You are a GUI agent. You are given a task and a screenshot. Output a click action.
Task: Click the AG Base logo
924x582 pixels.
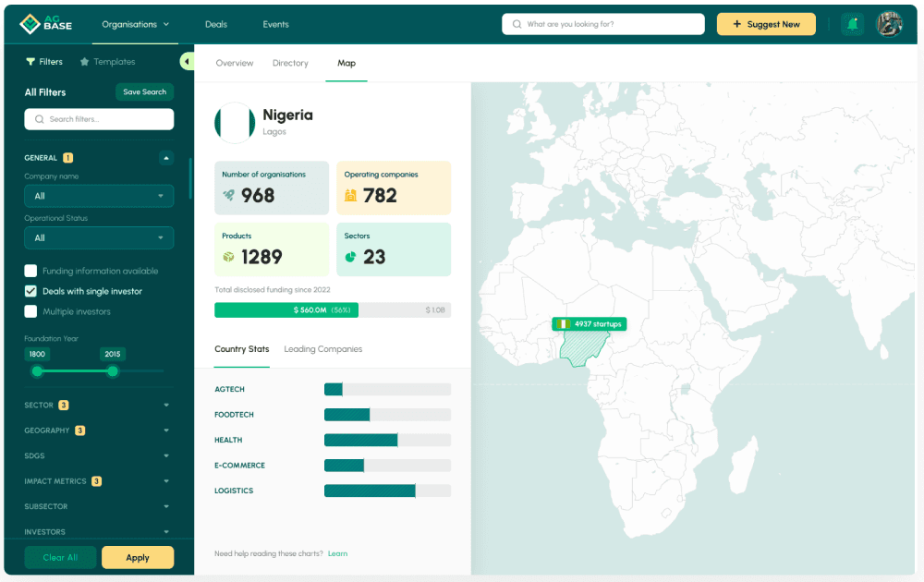(46, 24)
